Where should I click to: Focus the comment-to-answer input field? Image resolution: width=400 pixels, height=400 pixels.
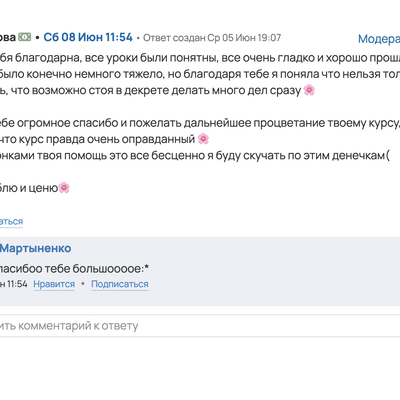(x=200, y=326)
